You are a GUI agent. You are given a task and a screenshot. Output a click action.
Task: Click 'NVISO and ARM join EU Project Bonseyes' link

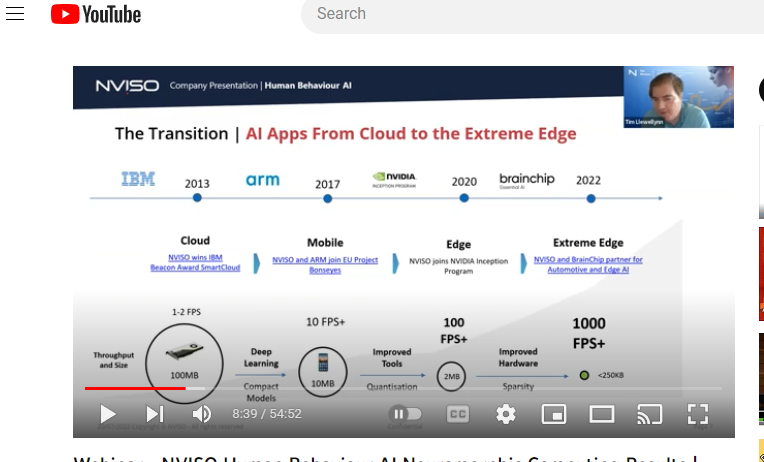click(x=325, y=265)
